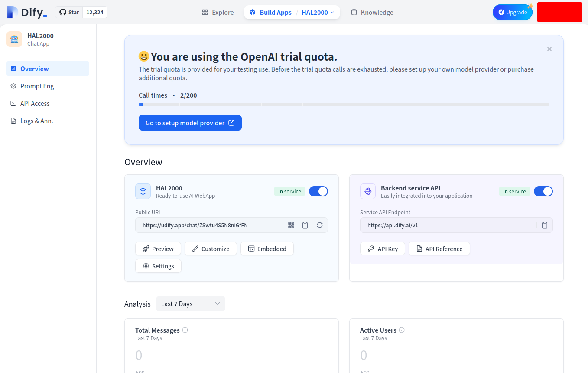Viewport: 588px width, 373px height.
Task: Open API Access in the sidebar
Action: coord(48,103)
